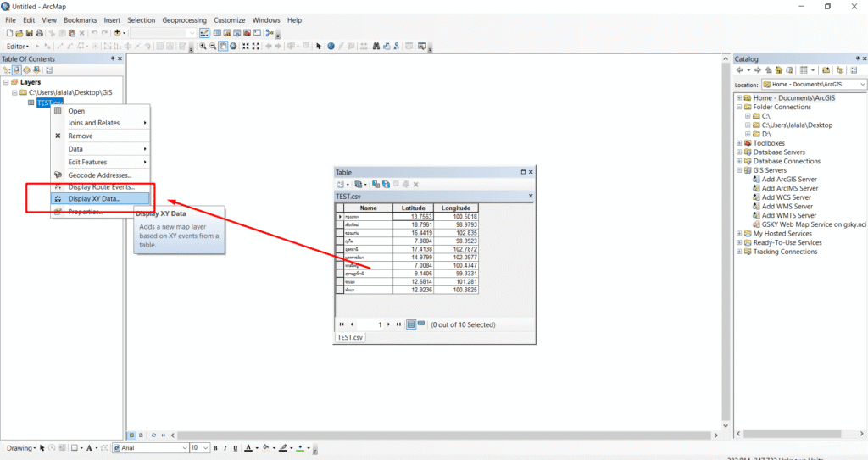Create a new map document
The height and width of the screenshot is (460, 868).
click(9, 33)
